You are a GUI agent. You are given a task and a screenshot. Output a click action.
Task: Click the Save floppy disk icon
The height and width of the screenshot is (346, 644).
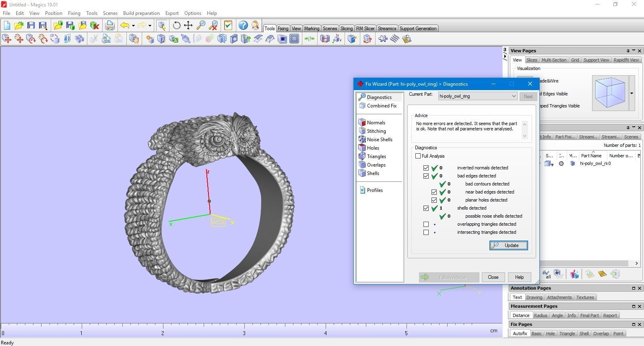tap(31, 26)
